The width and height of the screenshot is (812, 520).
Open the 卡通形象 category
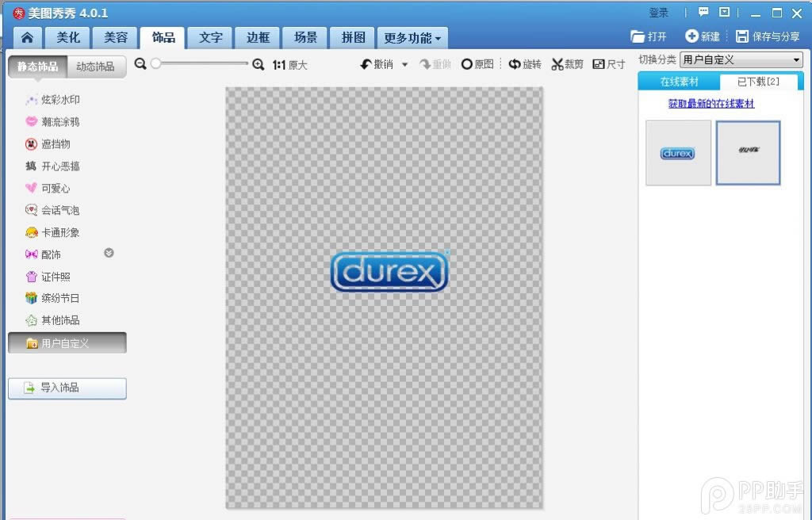53,232
